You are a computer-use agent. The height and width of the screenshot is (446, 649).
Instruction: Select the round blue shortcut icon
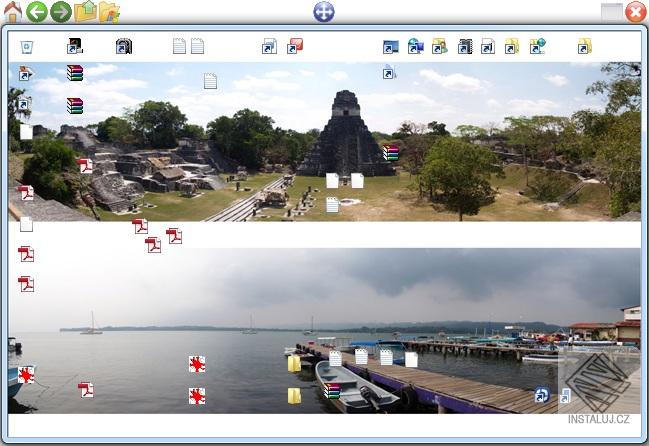(541, 395)
